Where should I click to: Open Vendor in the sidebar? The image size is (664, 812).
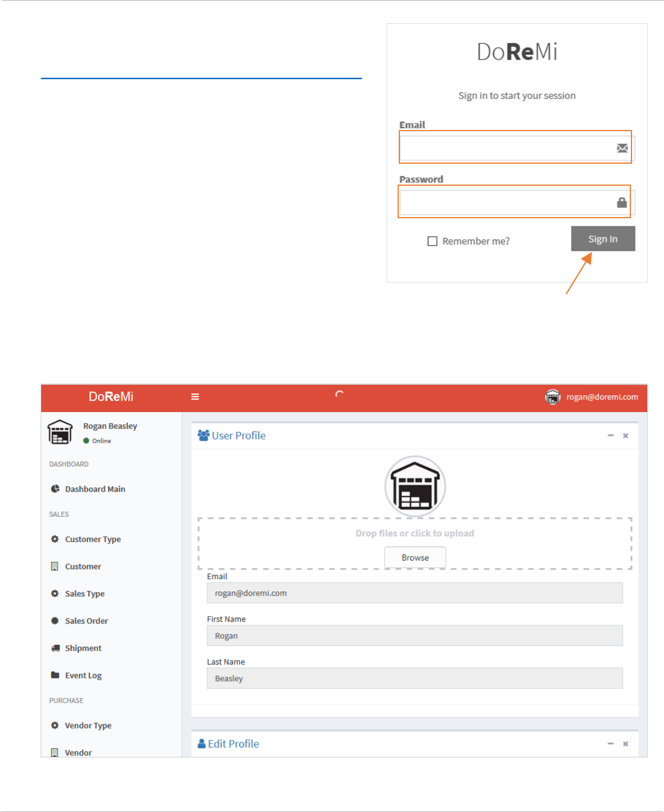pos(78,752)
